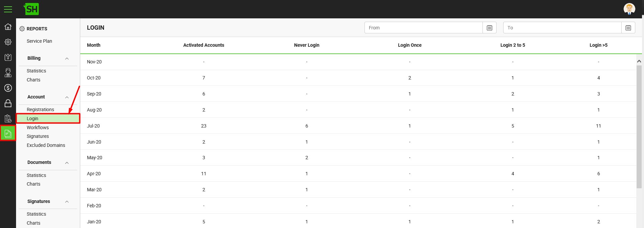The image size is (644, 228).
Task: Open Service Plan report
Action: (x=39, y=41)
